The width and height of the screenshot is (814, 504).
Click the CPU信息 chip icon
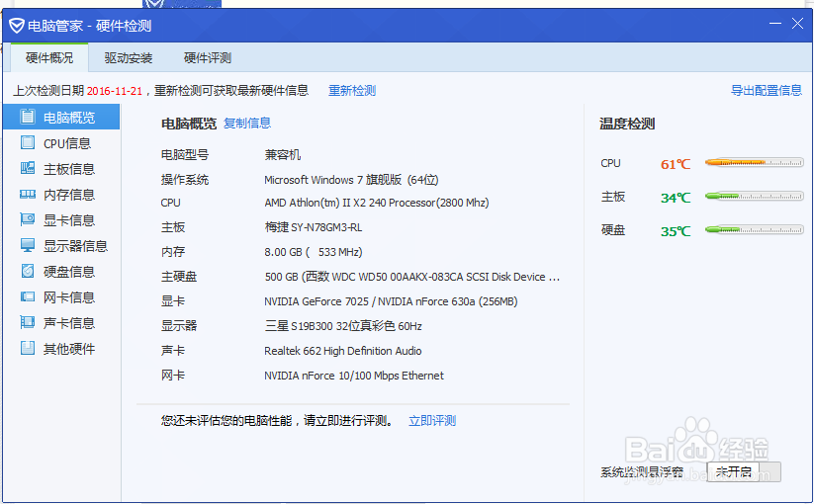pyautogui.click(x=28, y=142)
